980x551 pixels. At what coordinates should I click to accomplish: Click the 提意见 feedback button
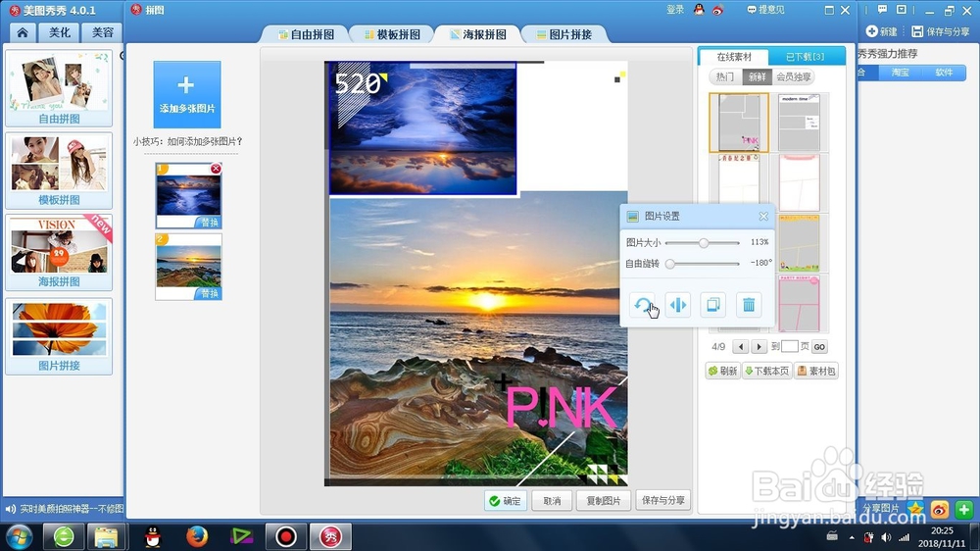coord(765,10)
